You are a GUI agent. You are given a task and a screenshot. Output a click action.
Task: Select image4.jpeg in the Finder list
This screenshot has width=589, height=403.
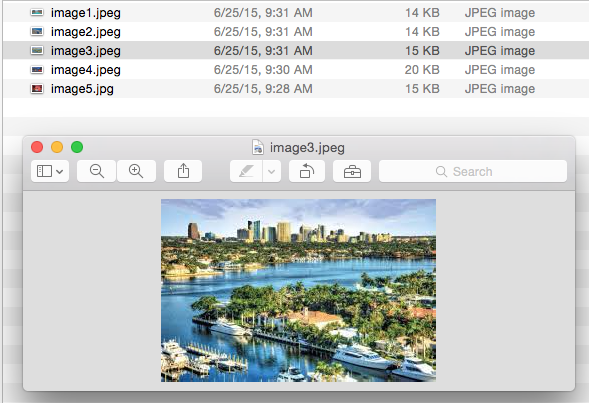(296, 69)
